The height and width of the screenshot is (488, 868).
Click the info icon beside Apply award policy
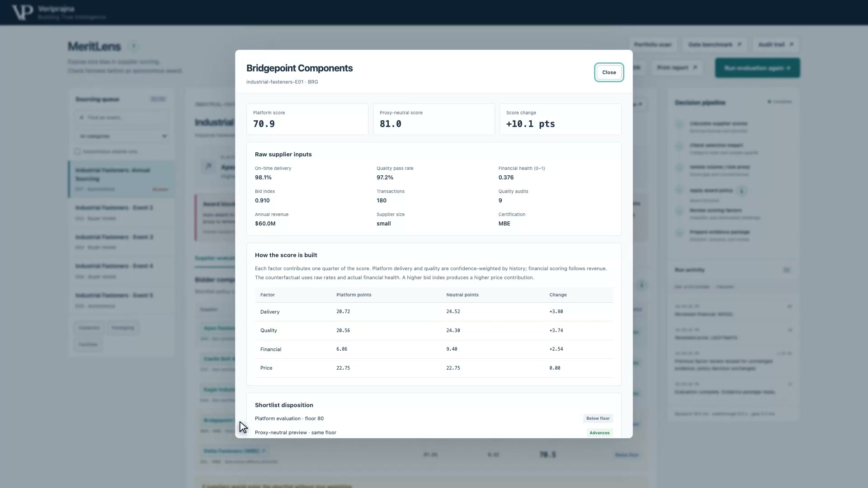coord(741,191)
